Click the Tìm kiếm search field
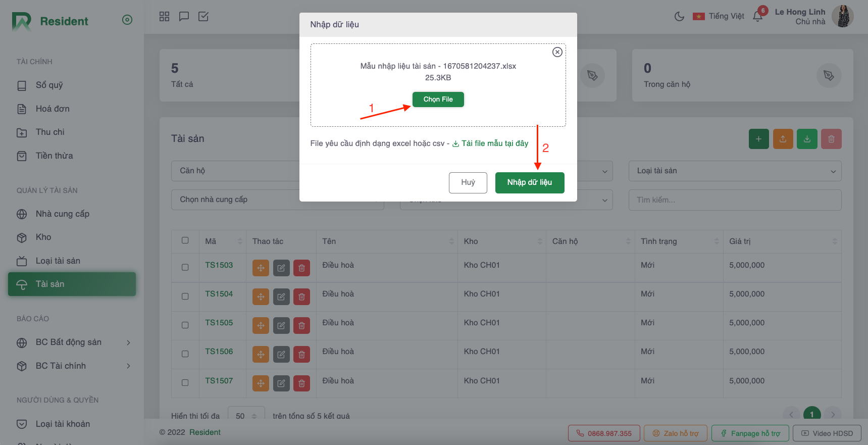868x445 pixels. pos(735,200)
